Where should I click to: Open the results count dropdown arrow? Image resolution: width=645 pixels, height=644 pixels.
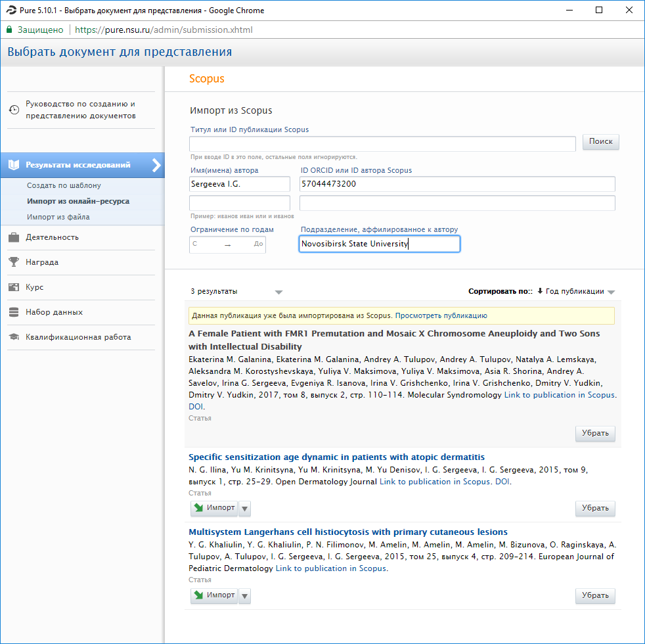(278, 292)
